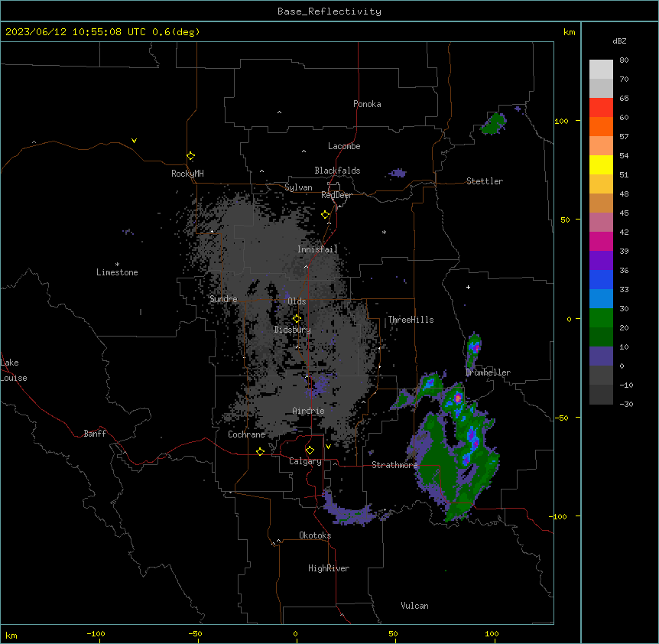Click the Vulcan label
This screenshot has height=644, width=659.
click(x=414, y=606)
